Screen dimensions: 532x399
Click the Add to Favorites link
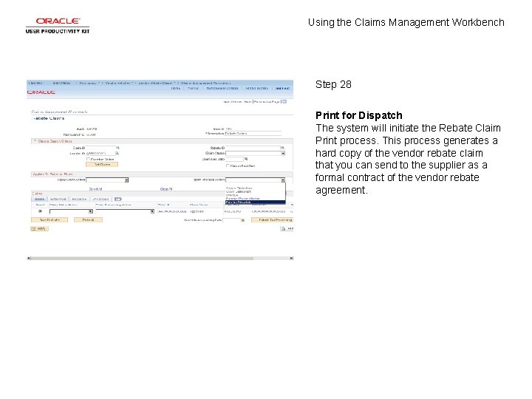(x=256, y=88)
